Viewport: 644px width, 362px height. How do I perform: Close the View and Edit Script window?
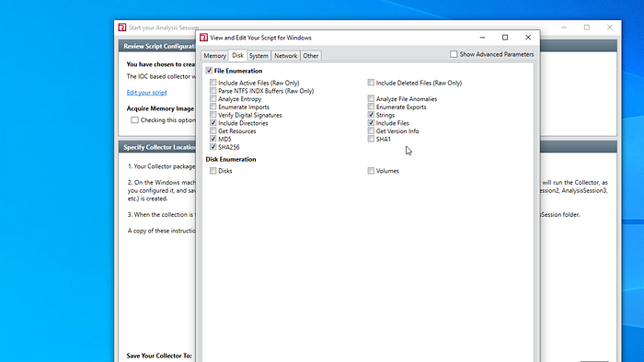(528, 38)
